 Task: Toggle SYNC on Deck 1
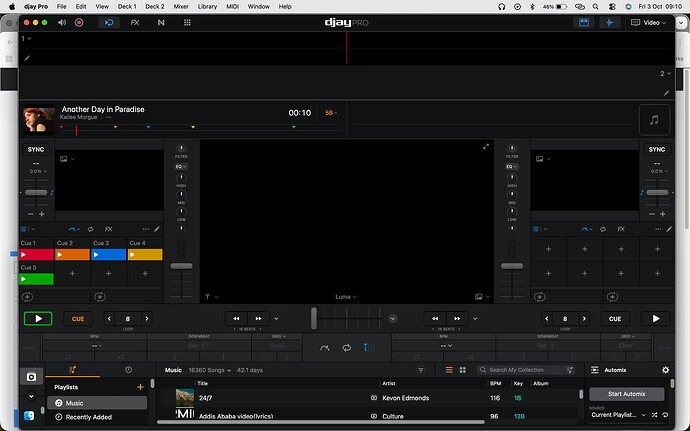pyautogui.click(x=36, y=149)
